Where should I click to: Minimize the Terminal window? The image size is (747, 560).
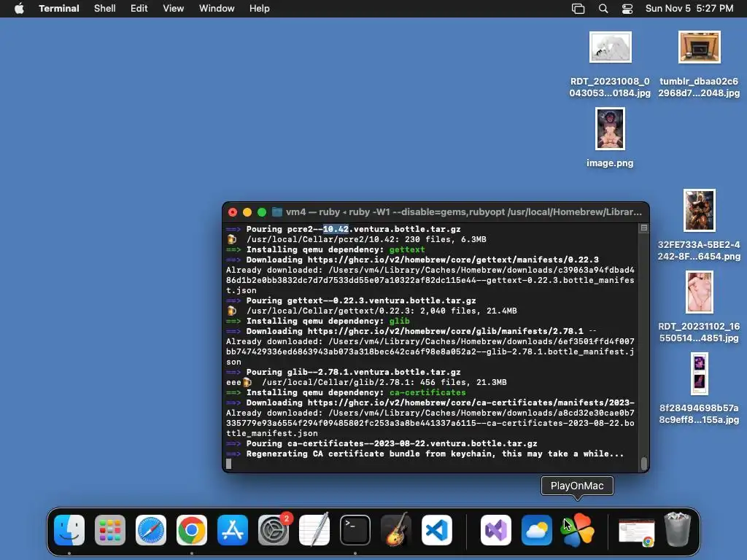(x=247, y=212)
